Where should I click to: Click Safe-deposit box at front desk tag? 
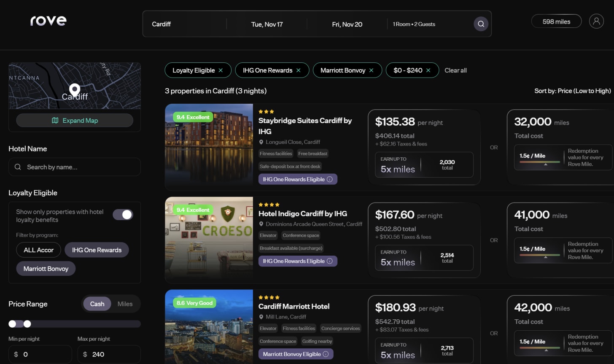click(290, 166)
